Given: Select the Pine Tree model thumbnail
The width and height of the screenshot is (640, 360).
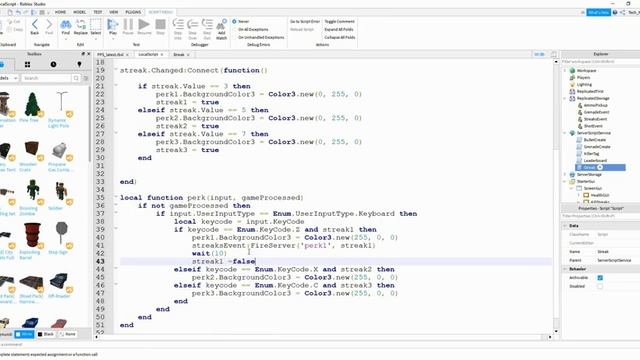Looking at the screenshot, I should [x=32, y=104].
